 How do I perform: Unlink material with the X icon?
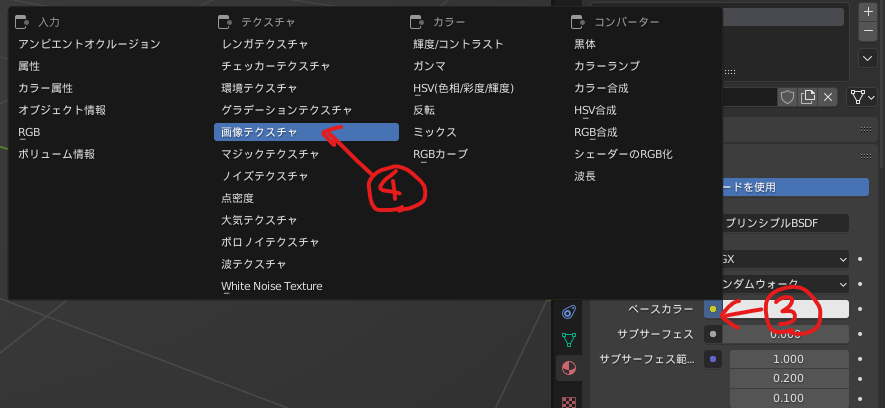pyautogui.click(x=828, y=97)
